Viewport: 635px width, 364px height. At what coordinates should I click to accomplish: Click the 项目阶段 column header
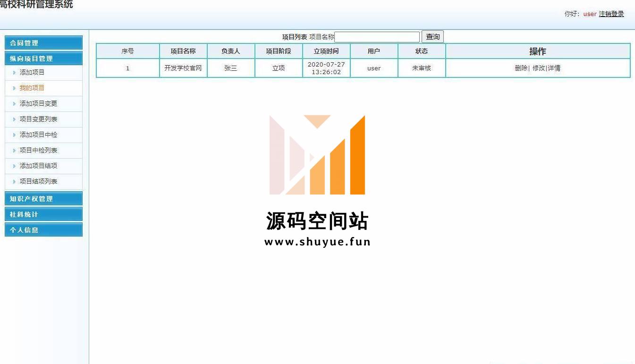point(279,51)
